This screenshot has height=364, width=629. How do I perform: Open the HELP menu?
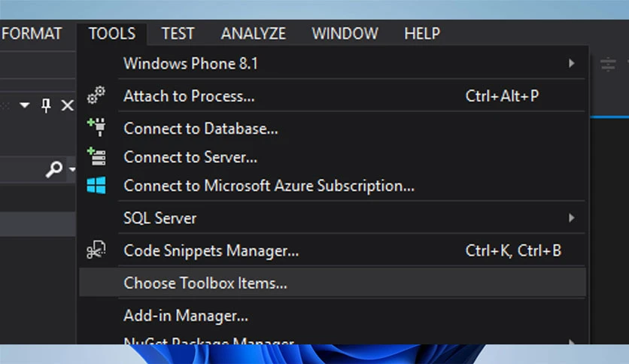(422, 33)
